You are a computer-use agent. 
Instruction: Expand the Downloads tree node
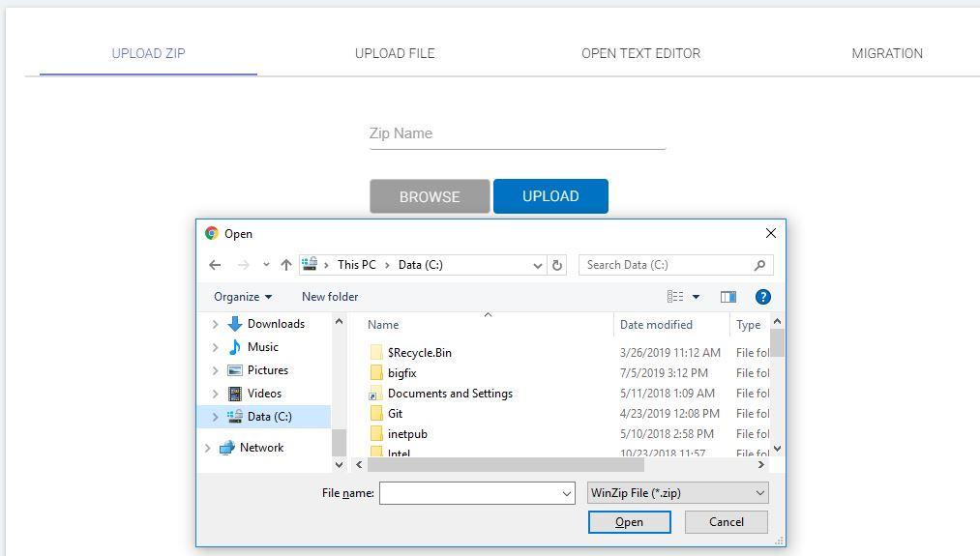(x=215, y=324)
